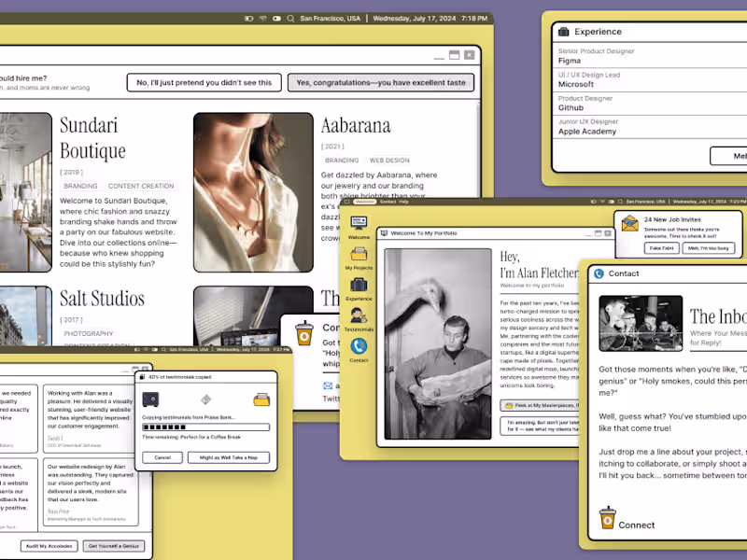747x560 pixels.
Task: Click the Experience briefcase icon in sidebar
Action: click(359, 286)
